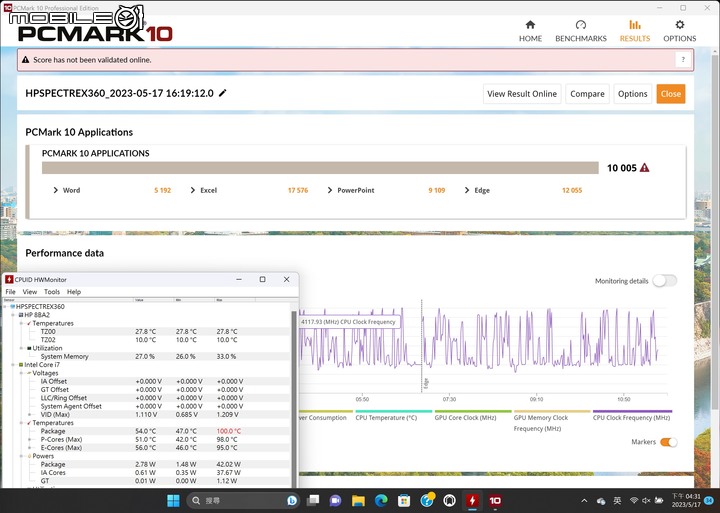Open File Explorer from taskbar
720x513 pixels.
358,501
